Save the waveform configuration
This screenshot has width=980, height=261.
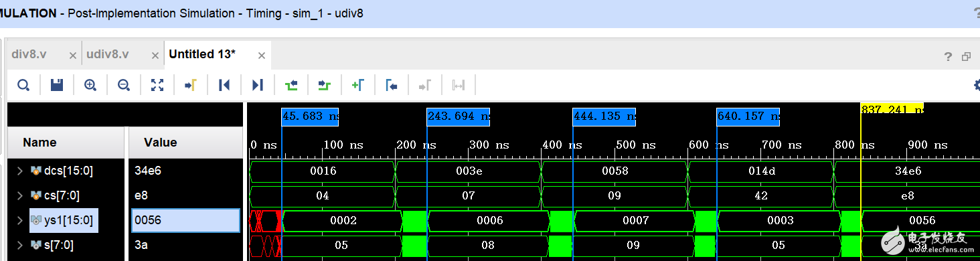(57, 85)
